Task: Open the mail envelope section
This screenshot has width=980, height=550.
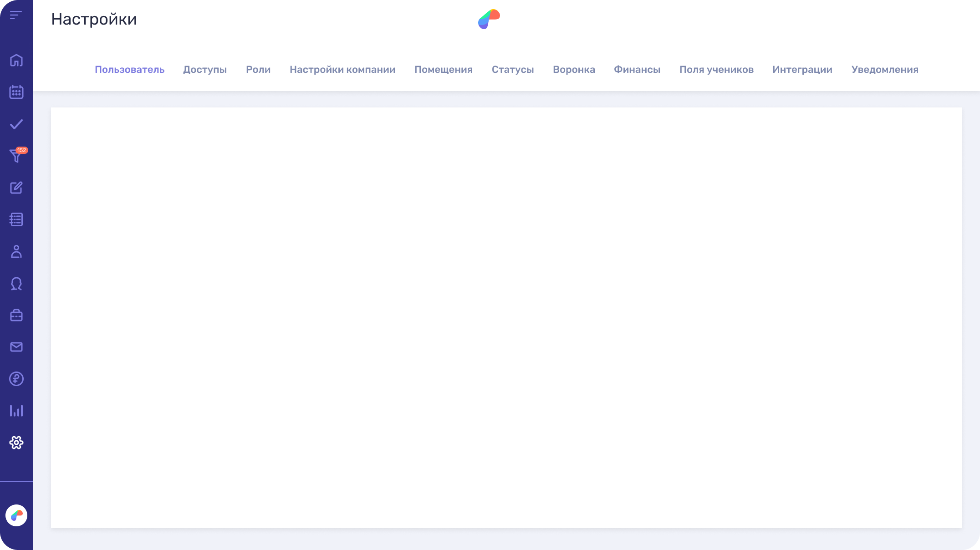Action: [x=16, y=347]
